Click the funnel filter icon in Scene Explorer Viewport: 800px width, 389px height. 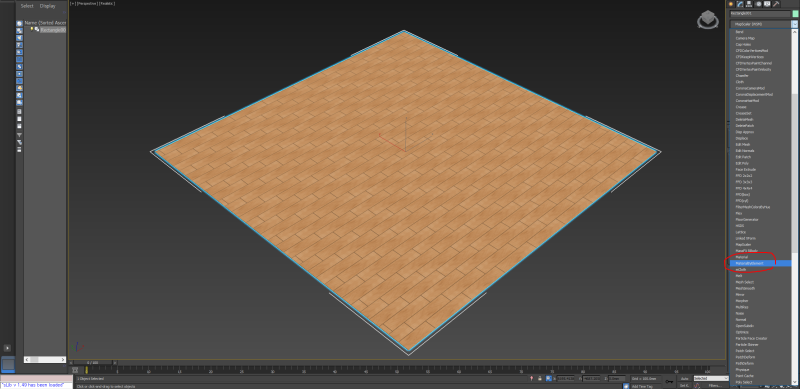(19, 135)
